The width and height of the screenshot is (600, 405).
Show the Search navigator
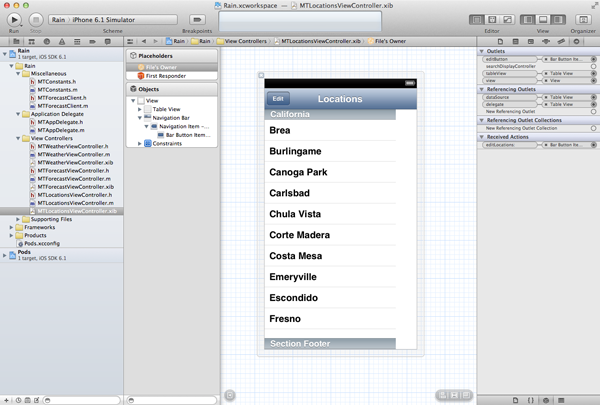(x=47, y=41)
